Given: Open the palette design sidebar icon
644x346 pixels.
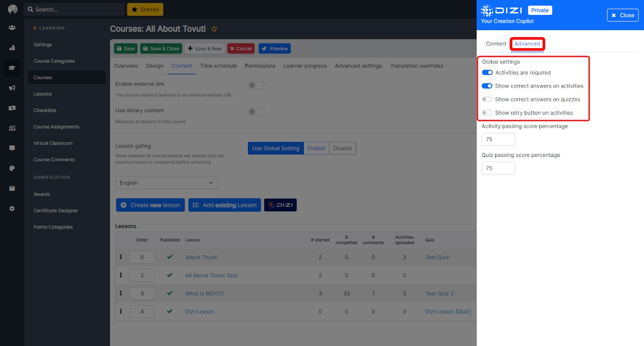Looking at the screenshot, I should [x=12, y=168].
